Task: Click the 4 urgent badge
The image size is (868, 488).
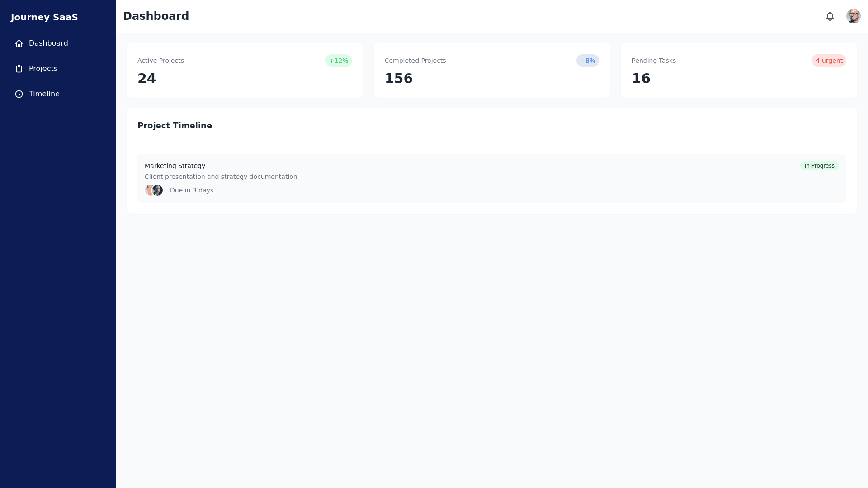Action: (x=829, y=61)
